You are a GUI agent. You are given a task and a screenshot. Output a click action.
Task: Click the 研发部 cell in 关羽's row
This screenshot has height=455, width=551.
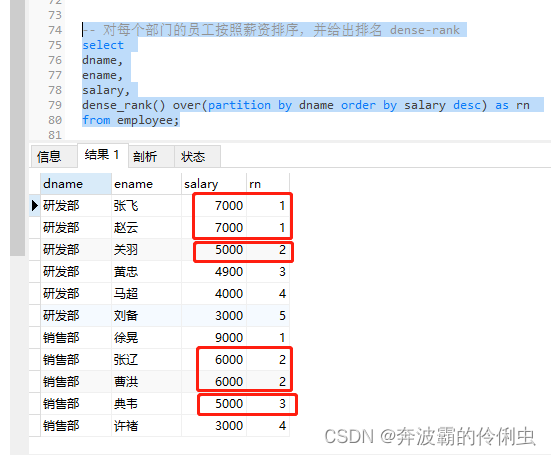[x=76, y=250]
